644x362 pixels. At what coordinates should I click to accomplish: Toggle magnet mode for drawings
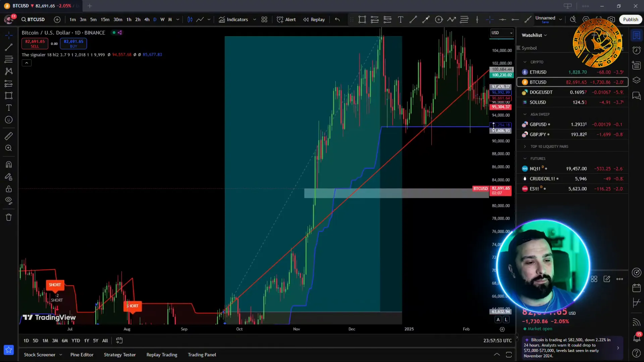9,165
